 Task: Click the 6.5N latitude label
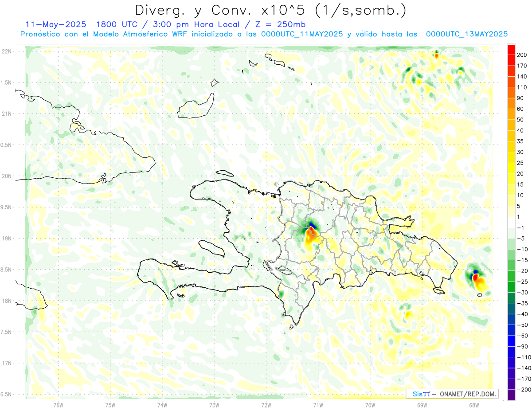[6, 394]
